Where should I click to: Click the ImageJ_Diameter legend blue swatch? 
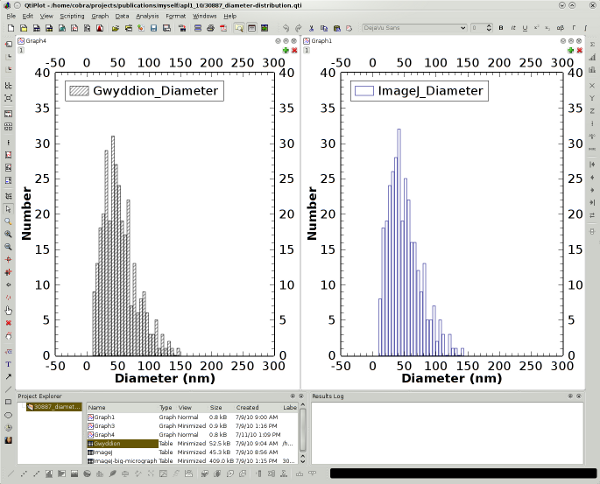(x=364, y=91)
